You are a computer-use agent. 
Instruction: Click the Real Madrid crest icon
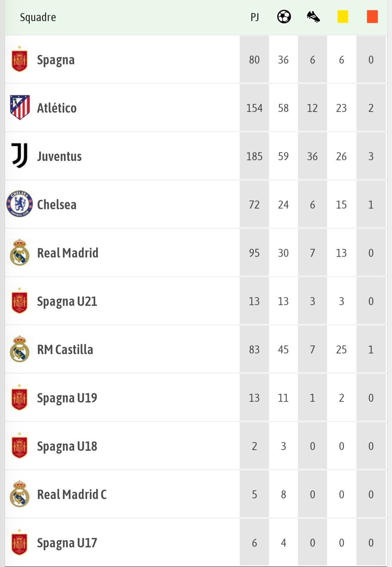[x=20, y=252]
